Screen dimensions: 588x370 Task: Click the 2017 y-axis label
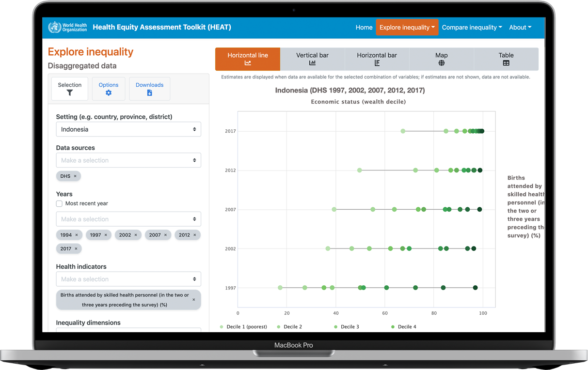(x=230, y=131)
